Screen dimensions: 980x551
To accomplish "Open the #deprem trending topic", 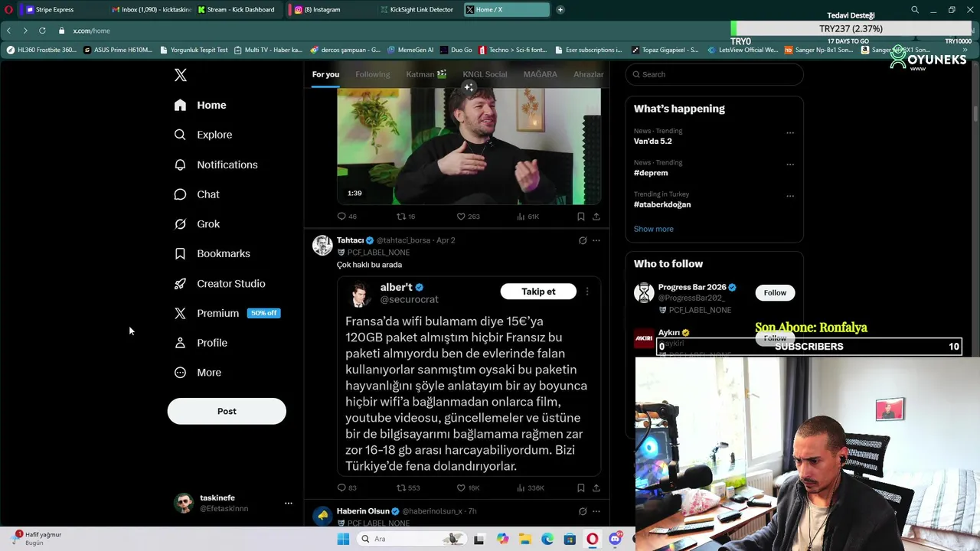I will 651,173.
